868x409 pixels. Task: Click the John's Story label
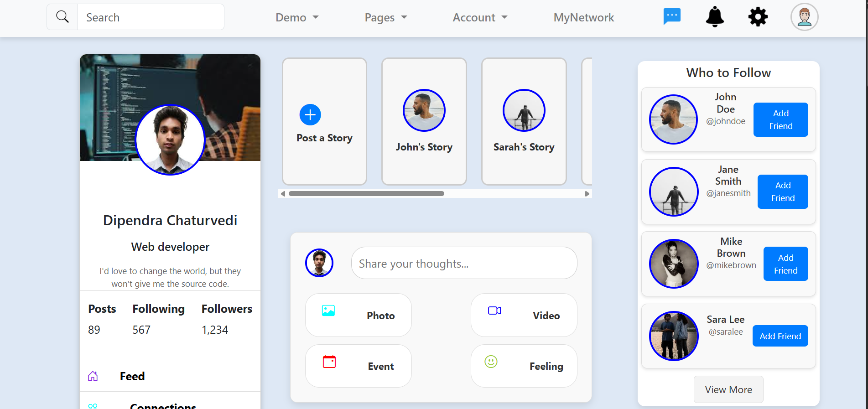click(x=424, y=147)
